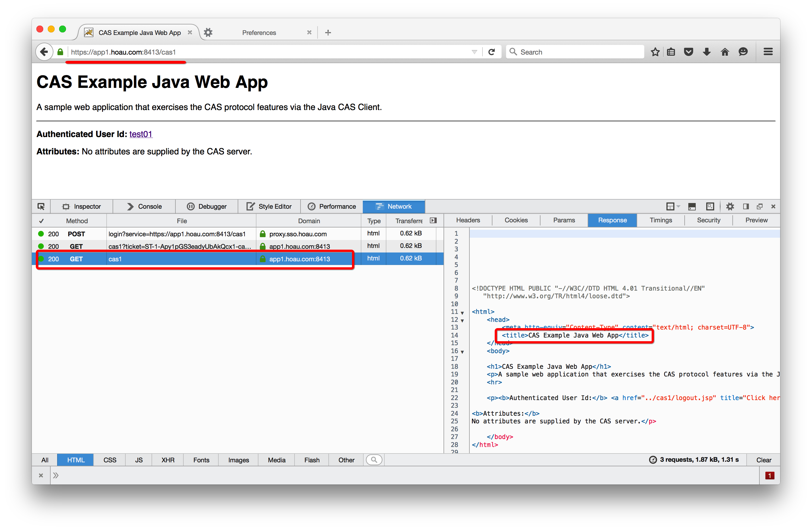This screenshot has width=812, height=530.
Task: Open the devtools settings gear
Action: click(x=730, y=206)
